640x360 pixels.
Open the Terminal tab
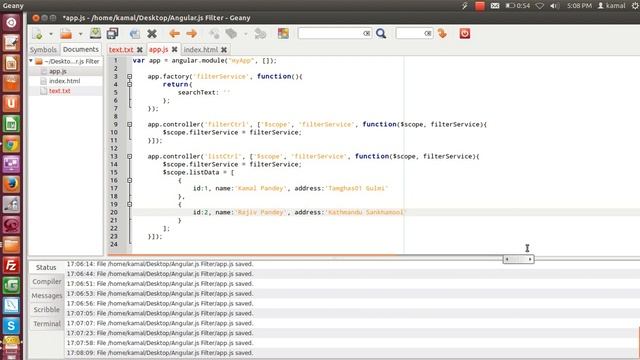click(47, 324)
